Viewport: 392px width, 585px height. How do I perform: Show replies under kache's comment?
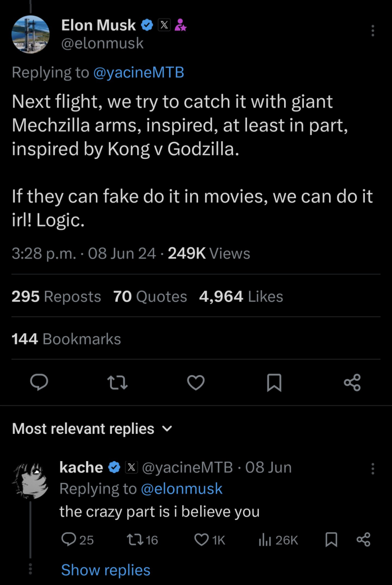tap(106, 570)
